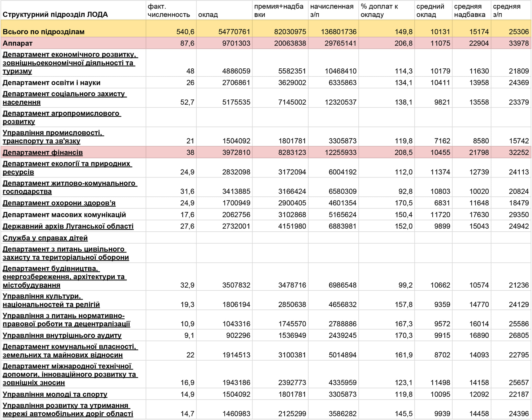The width and height of the screenshot is (532, 420).
Task: Click the средняя з/п column header
Action: pos(506,10)
